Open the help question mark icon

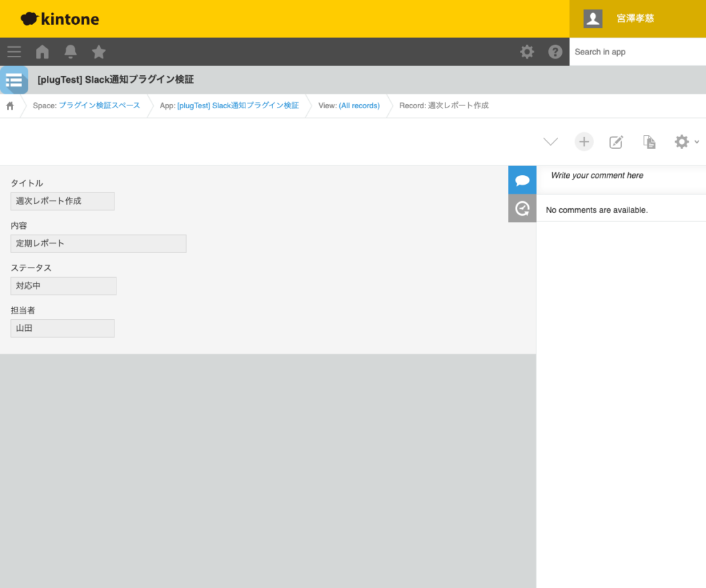(556, 52)
